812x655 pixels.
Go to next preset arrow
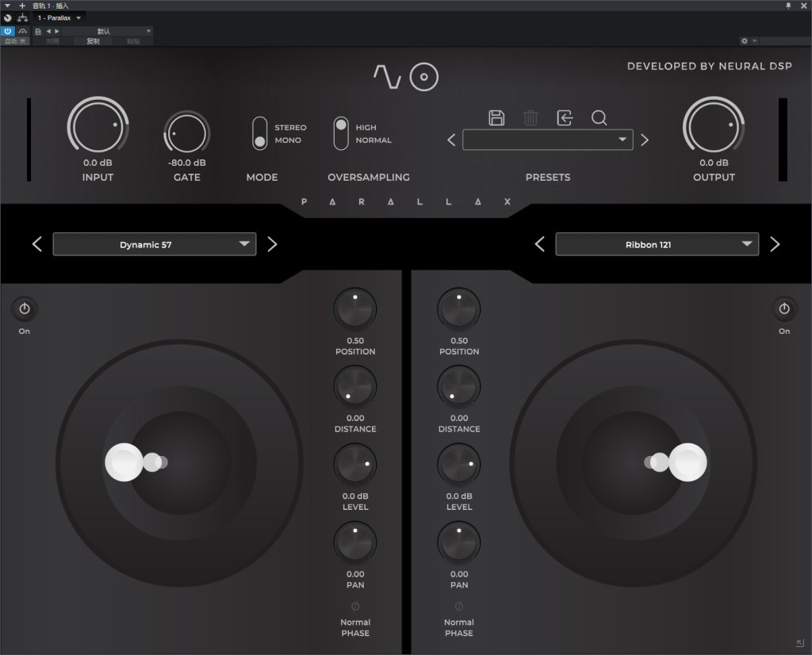point(644,140)
